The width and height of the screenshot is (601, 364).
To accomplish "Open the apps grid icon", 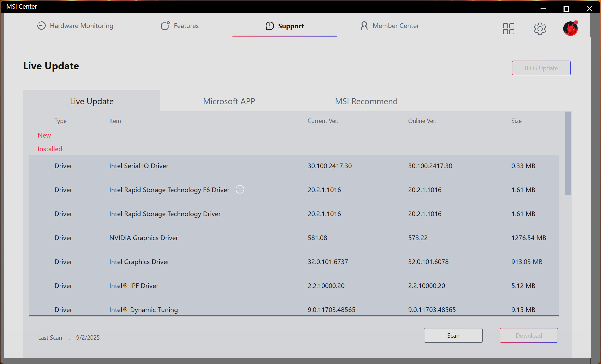I will tap(508, 29).
